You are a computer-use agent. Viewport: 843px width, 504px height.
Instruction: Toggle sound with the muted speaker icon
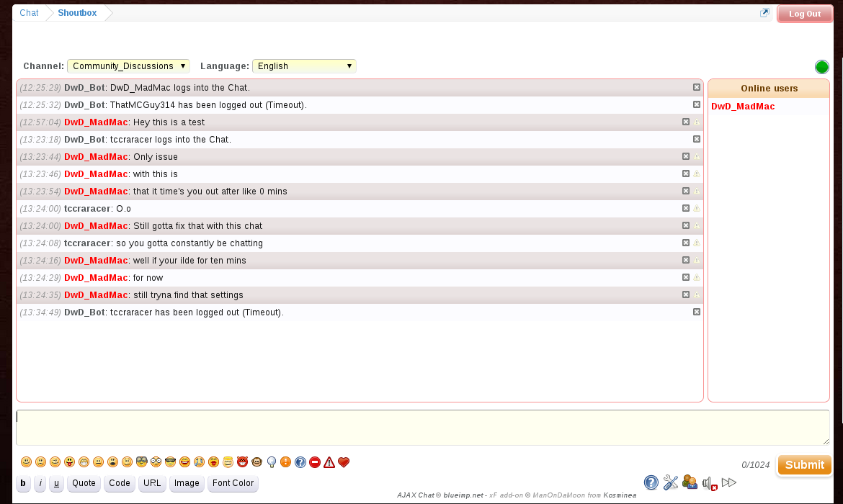(710, 482)
